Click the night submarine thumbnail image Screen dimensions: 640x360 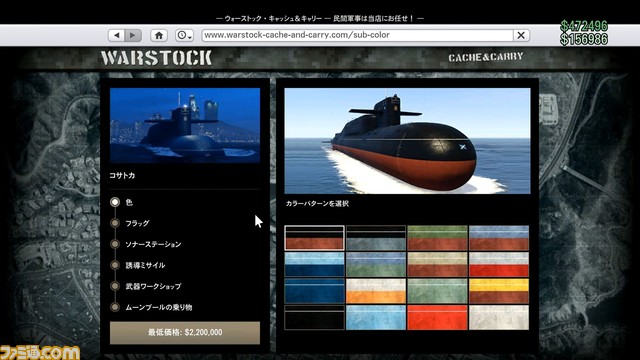185,126
